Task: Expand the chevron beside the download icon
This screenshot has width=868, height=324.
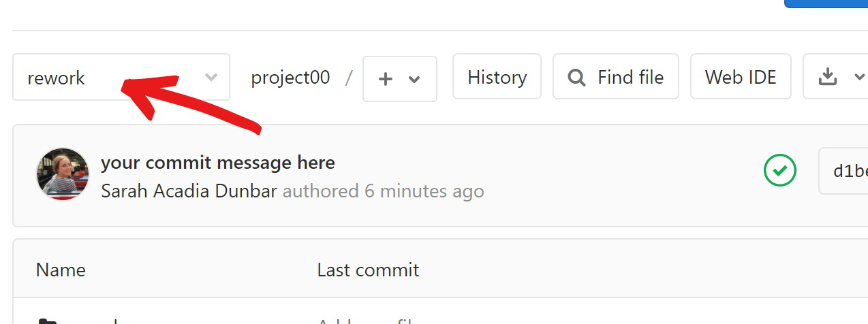Action: pos(859,78)
